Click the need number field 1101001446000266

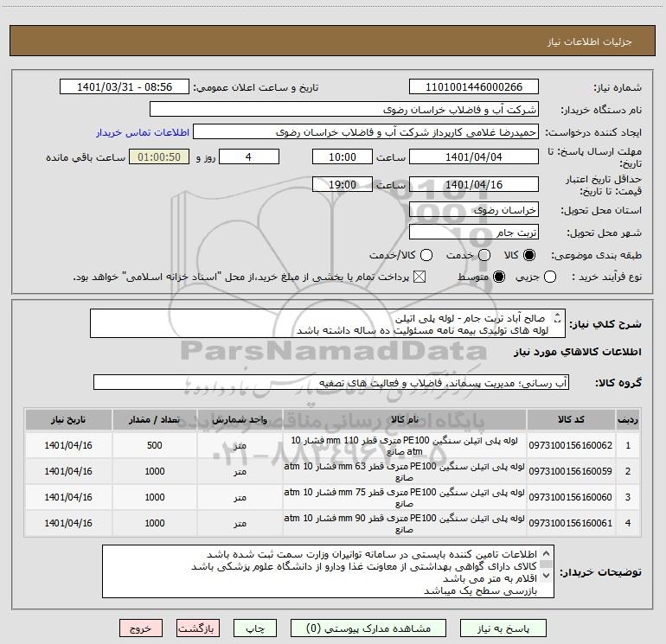click(474, 87)
